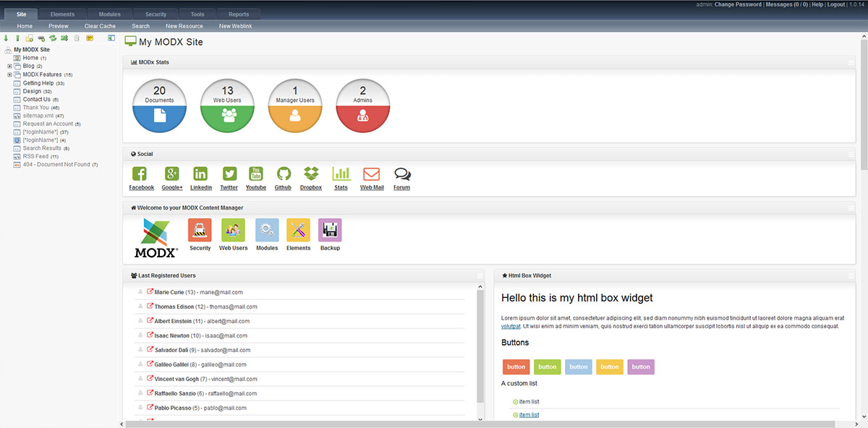
Task: Open the Linkedin social icon
Action: tap(200, 174)
